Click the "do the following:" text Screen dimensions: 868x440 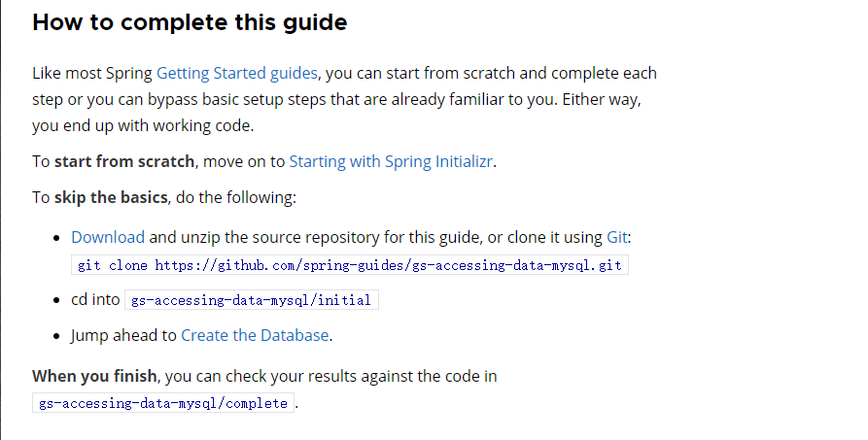pos(234,197)
